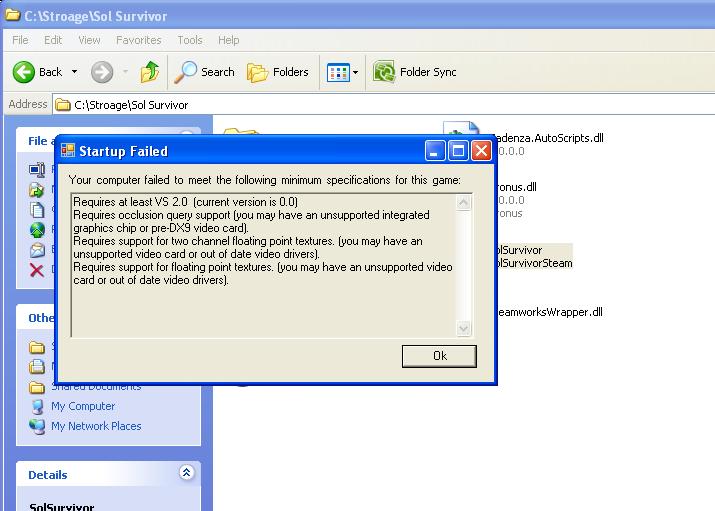Open the Edit menu
Viewport: 715px width, 511px height.
point(53,40)
